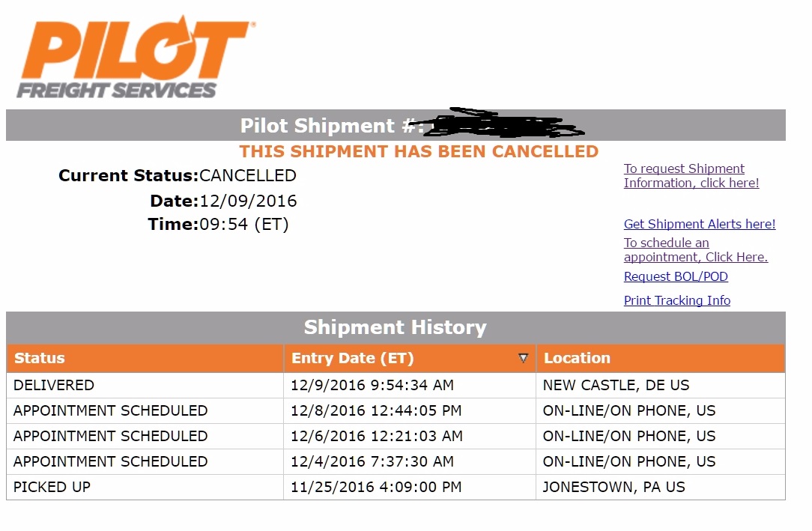Image resolution: width=812 pixels, height=531 pixels.
Task: Click the NEW CASTLE, DE US location cell
Action: [x=616, y=386]
